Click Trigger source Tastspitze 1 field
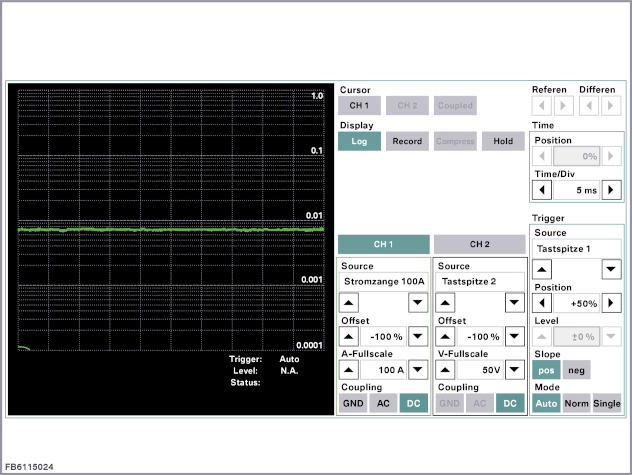The image size is (632, 475). click(x=576, y=249)
